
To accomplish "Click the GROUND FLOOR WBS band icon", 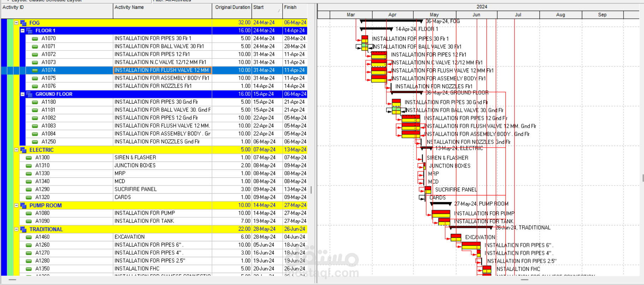I will (30, 94).
